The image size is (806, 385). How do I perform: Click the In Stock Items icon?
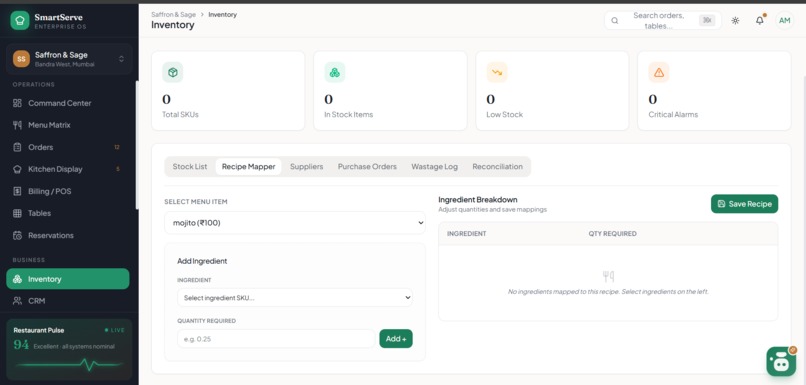pyautogui.click(x=335, y=72)
